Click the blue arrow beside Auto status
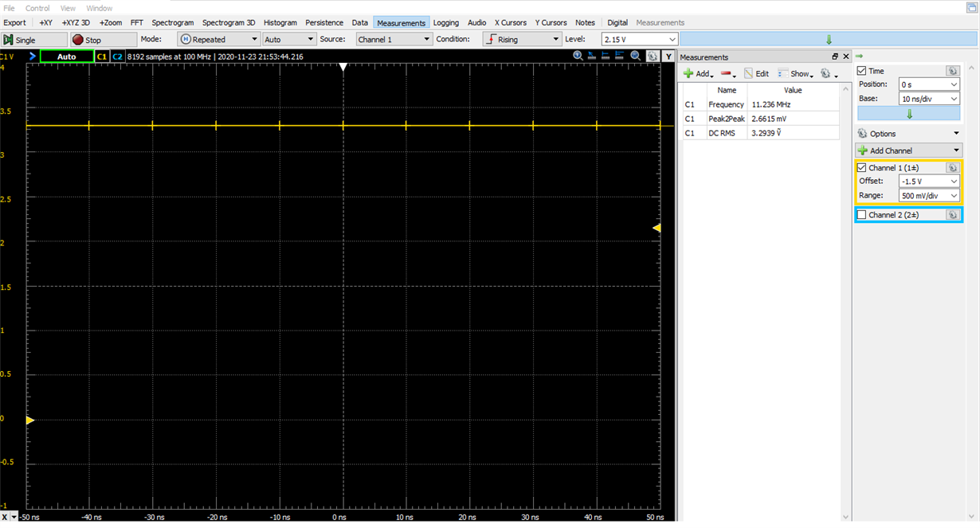Viewport: 980px width, 528px height. coord(33,57)
